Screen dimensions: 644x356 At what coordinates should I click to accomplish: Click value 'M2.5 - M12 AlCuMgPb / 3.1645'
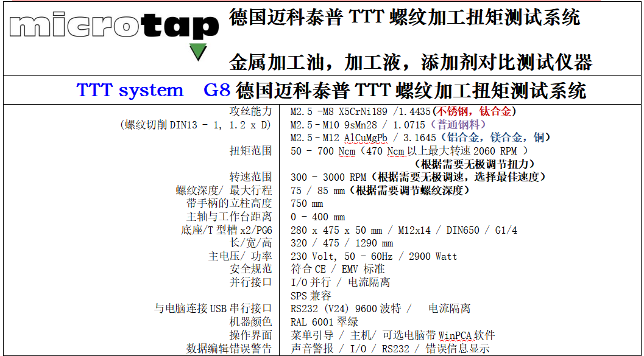[x=363, y=138]
